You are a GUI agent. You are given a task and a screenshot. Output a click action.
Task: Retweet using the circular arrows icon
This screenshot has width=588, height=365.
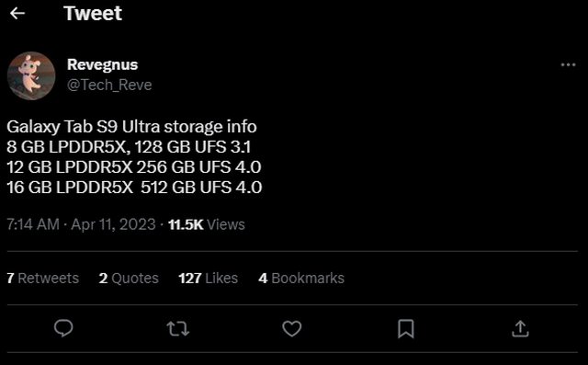177,328
